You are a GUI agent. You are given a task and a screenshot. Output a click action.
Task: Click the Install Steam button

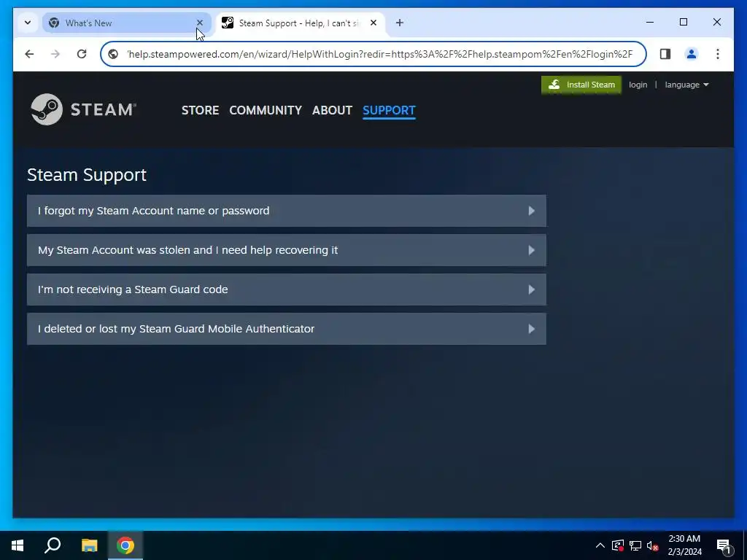tap(581, 85)
